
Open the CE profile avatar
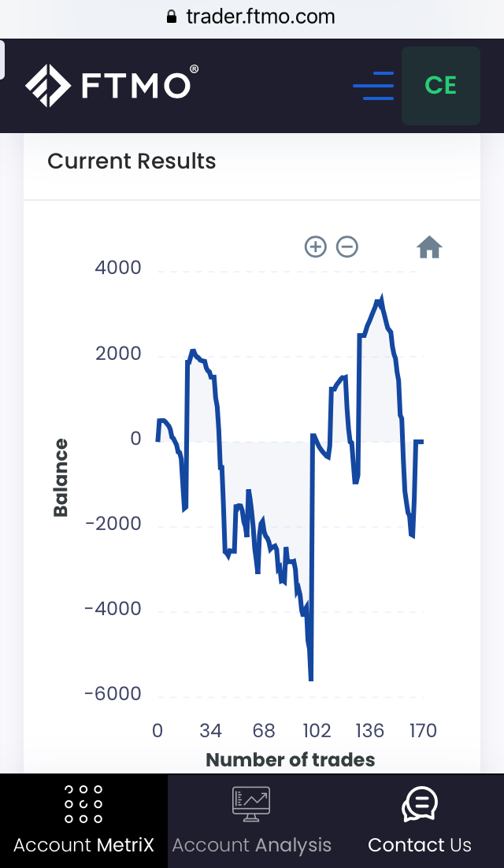tap(440, 85)
